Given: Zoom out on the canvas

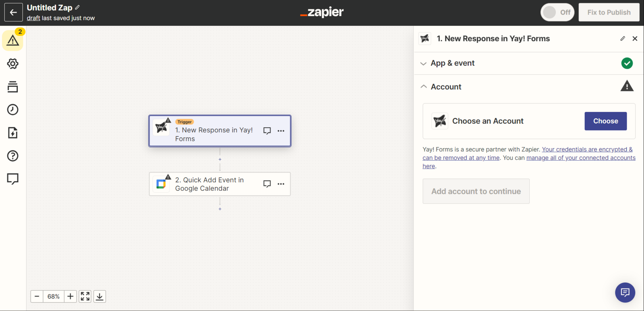Looking at the screenshot, I should click(37, 297).
